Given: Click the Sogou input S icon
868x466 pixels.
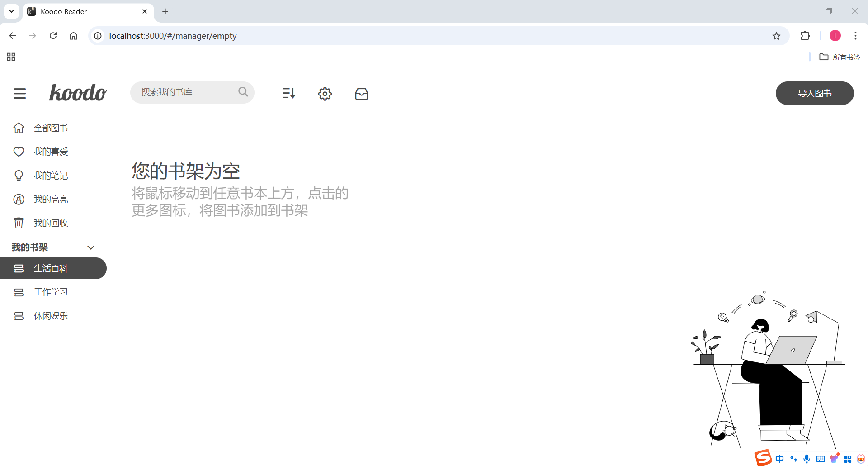Looking at the screenshot, I should coord(763,457).
